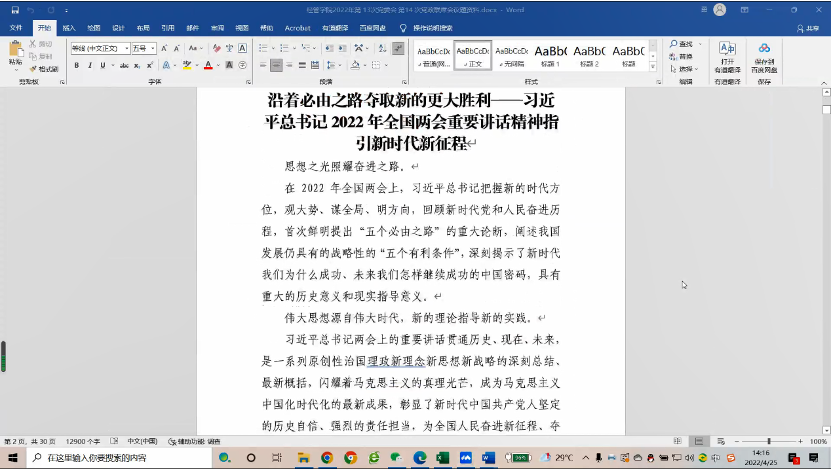Toggle the show paragraph marks button
This screenshot has width=832, height=470.
[x=398, y=48]
